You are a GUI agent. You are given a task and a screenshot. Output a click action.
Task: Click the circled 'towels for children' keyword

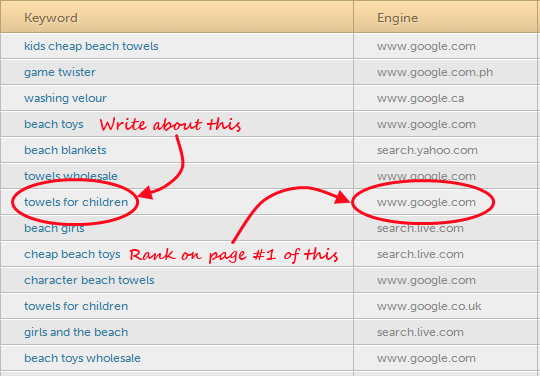point(76,202)
